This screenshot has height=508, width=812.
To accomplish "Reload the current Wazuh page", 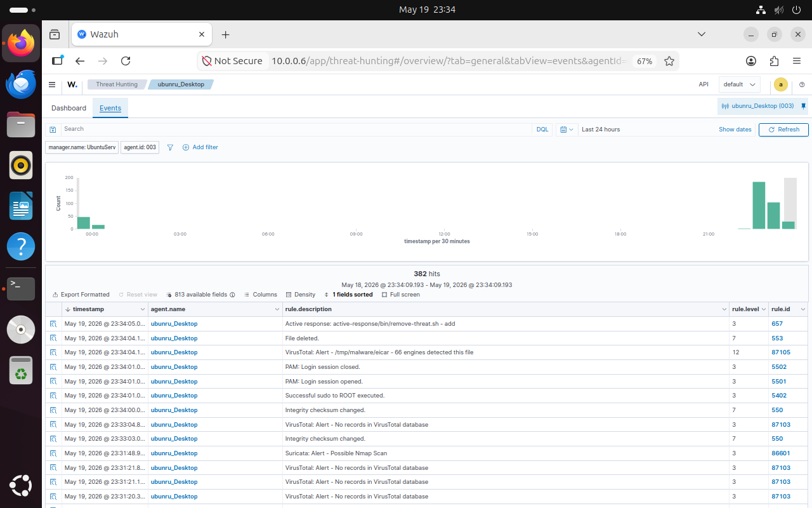I will pos(126,61).
